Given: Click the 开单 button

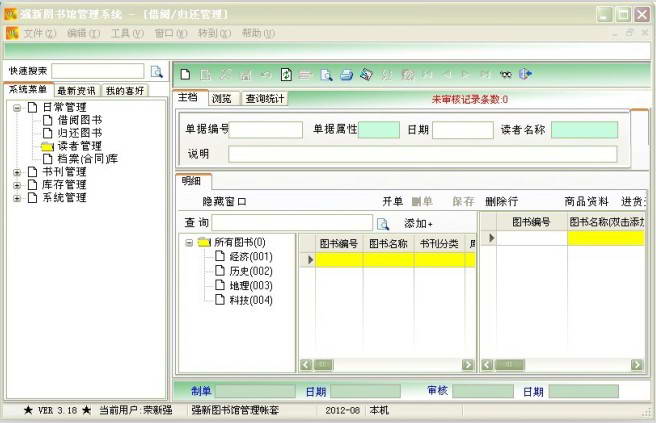Looking at the screenshot, I should tap(392, 202).
